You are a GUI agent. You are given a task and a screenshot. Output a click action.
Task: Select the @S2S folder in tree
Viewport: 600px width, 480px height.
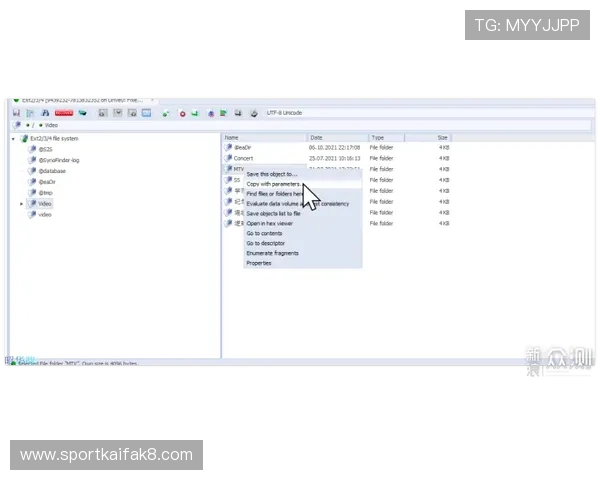[x=45, y=149]
